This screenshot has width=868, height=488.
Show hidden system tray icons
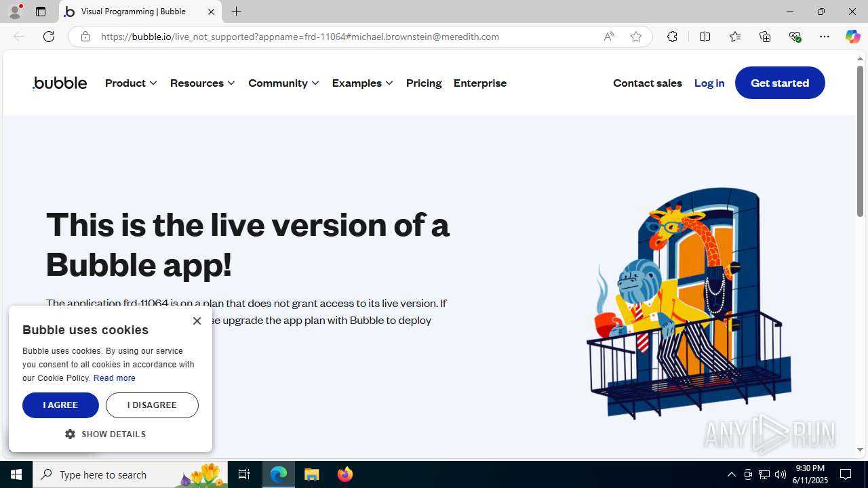tap(731, 474)
